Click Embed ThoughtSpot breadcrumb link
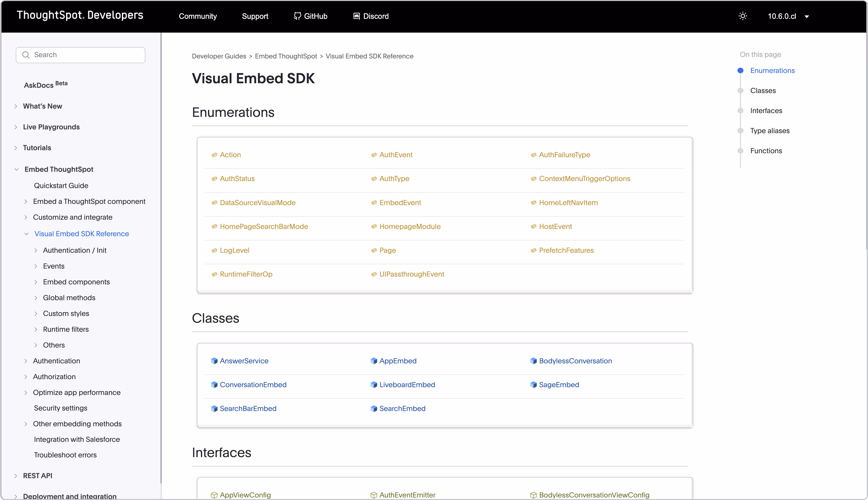Viewport: 868px width, 500px height. [286, 56]
